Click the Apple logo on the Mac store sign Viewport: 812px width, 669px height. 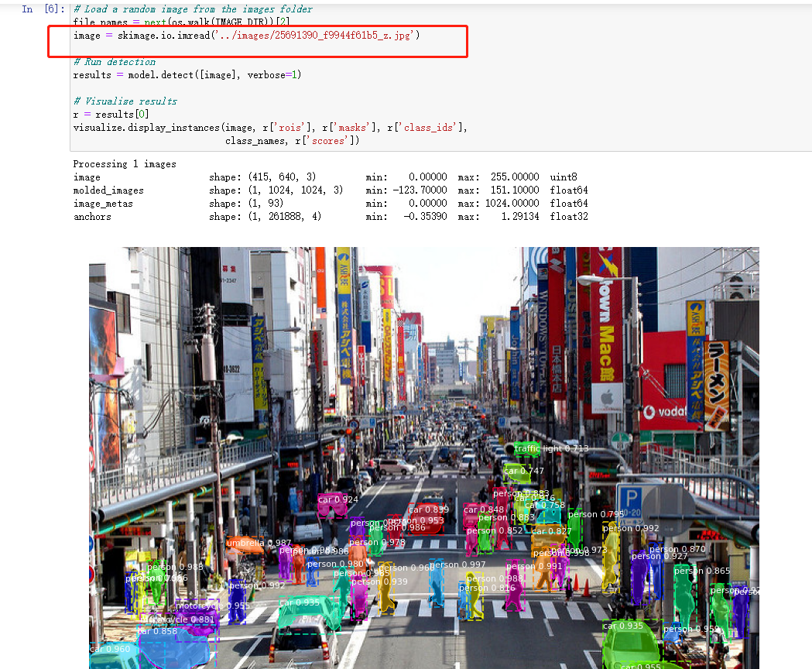607,397
